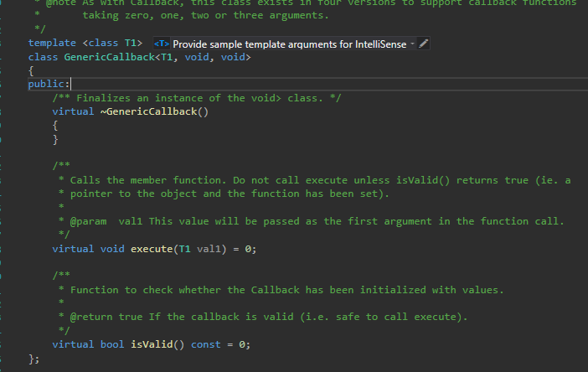Click the 'template' keyword in the code
588x372 pixels.
54,43
